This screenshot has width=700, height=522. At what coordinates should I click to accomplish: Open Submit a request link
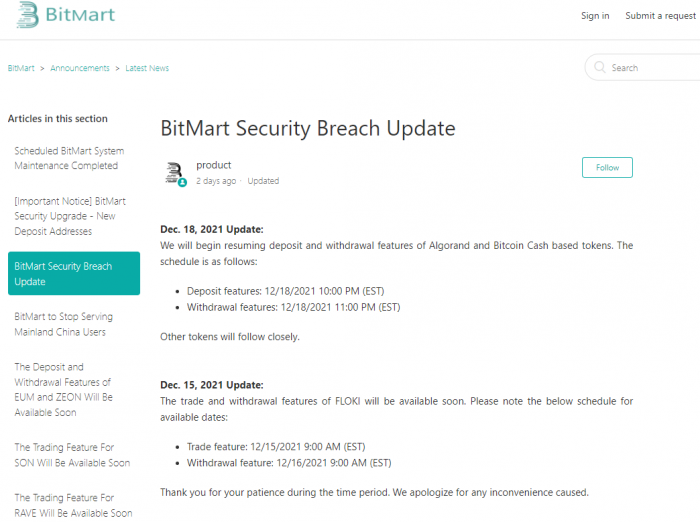(661, 16)
